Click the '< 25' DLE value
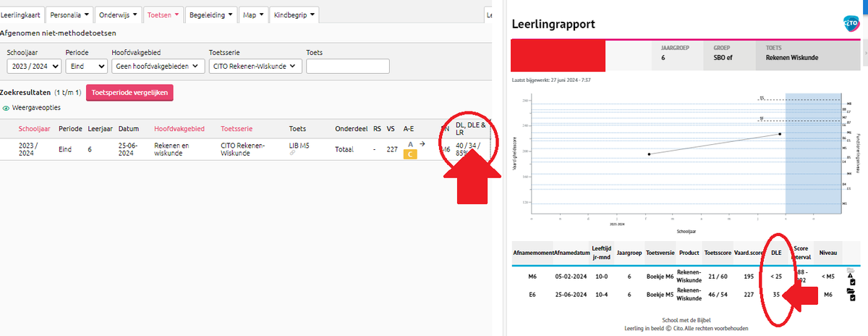 (x=776, y=276)
